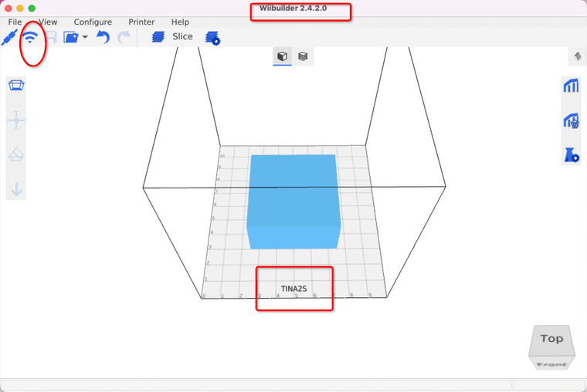Expand the arrow beside the load folder icon
The height and width of the screenshot is (392, 587).
pos(84,37)
